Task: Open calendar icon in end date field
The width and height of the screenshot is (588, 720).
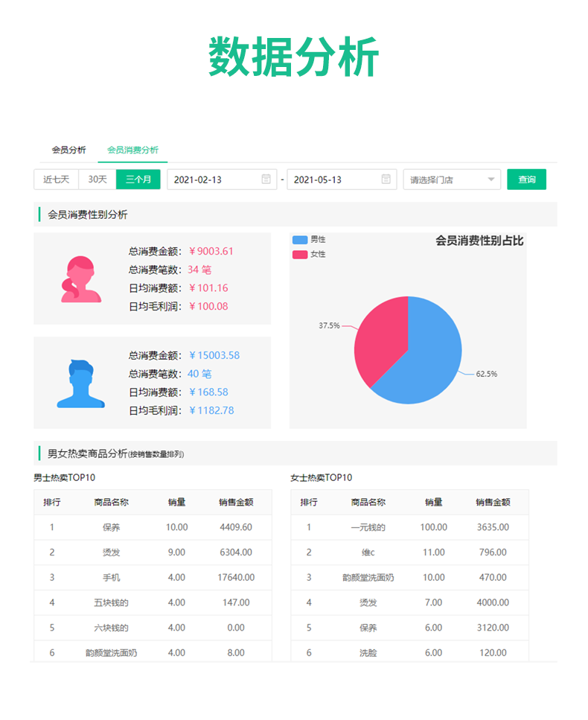Action: [386, 179]
